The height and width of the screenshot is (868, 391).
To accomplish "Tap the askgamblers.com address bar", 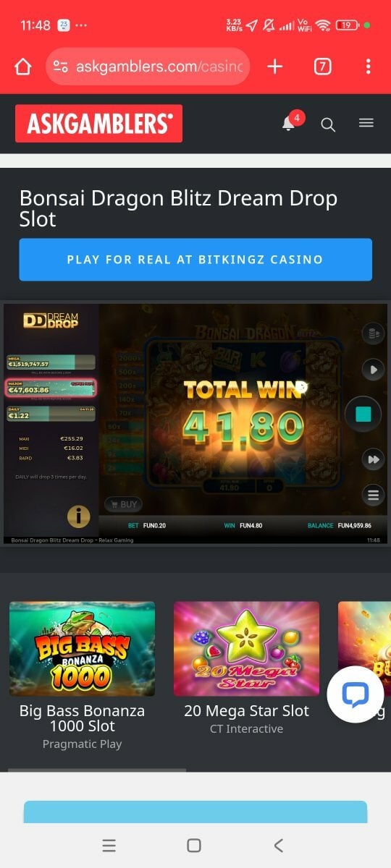I will (148, 67).
